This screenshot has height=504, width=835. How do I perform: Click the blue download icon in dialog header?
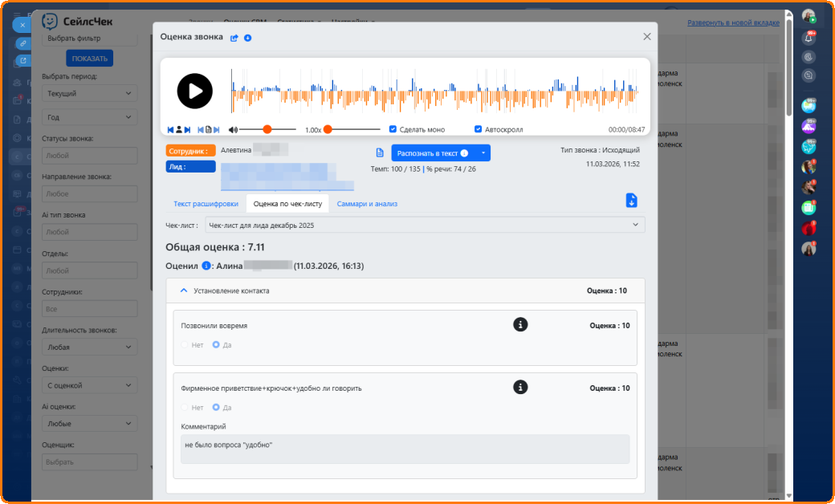coord(248,37)
